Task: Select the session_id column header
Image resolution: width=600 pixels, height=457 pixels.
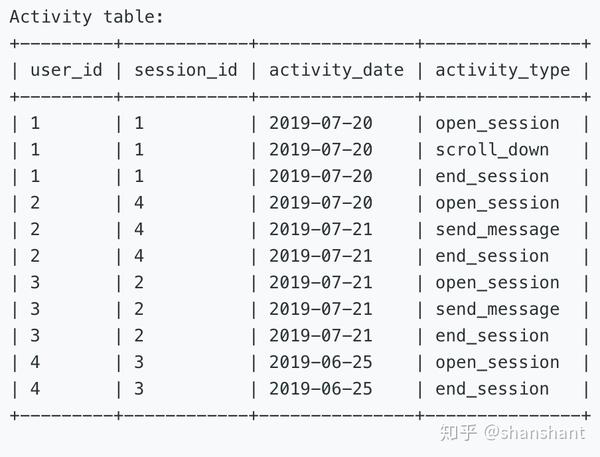Action: (186, 70)
